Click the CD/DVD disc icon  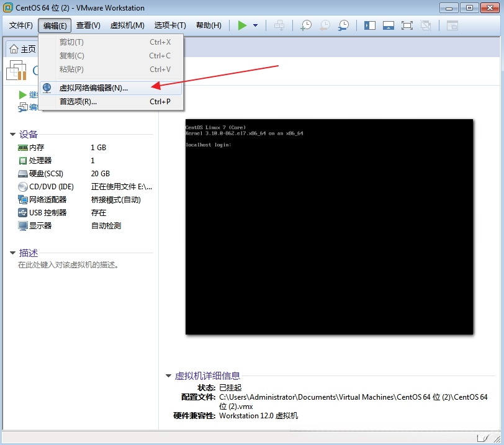click(x=22, y=186)
